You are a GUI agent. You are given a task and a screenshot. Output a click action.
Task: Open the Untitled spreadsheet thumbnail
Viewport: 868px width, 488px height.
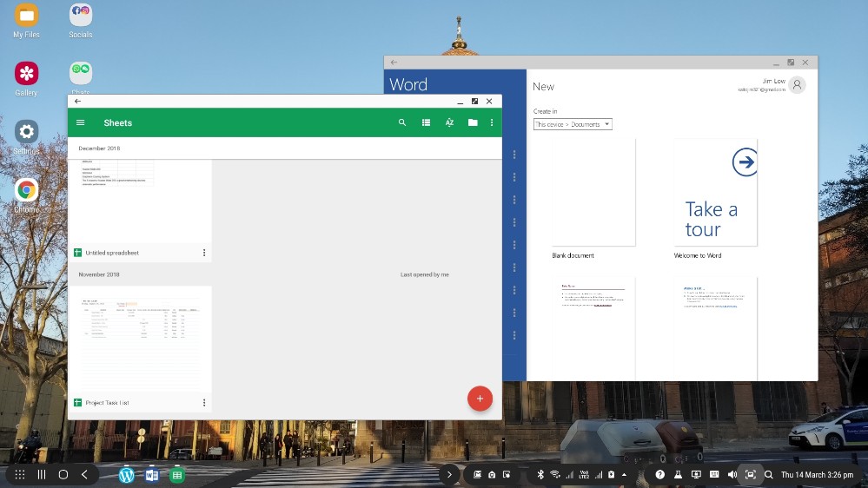tap(140, 201)
